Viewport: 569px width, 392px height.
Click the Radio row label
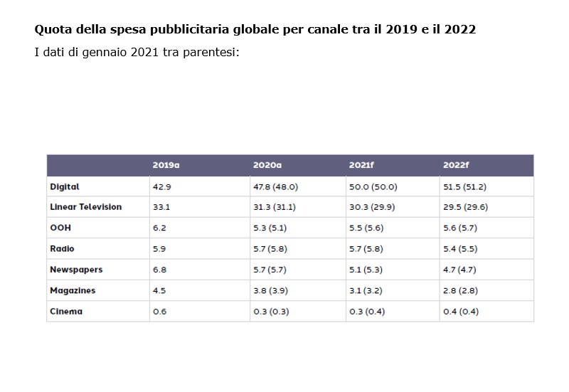[x=63, y=249]
